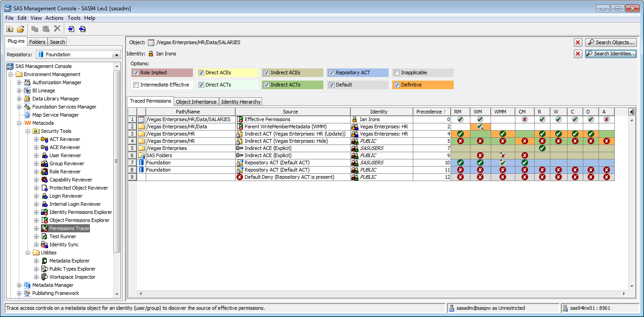Click the Copy toolbar icon

coord(35,29)
